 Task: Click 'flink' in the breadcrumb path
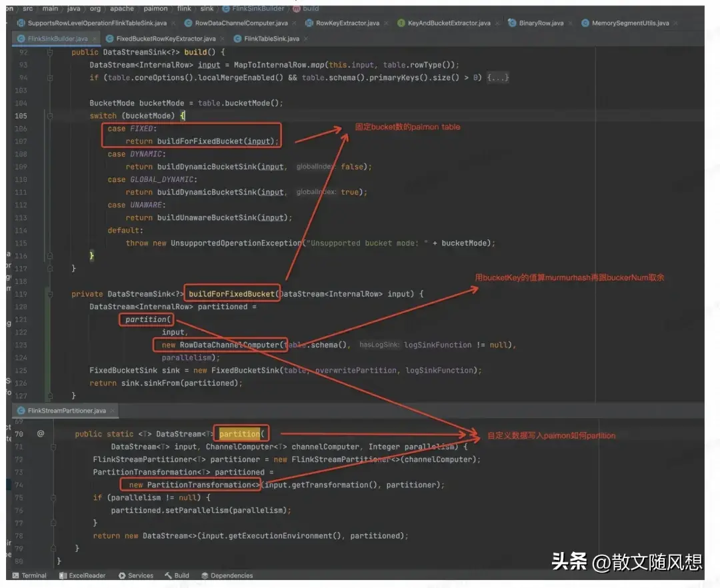(x=184, y=8)
